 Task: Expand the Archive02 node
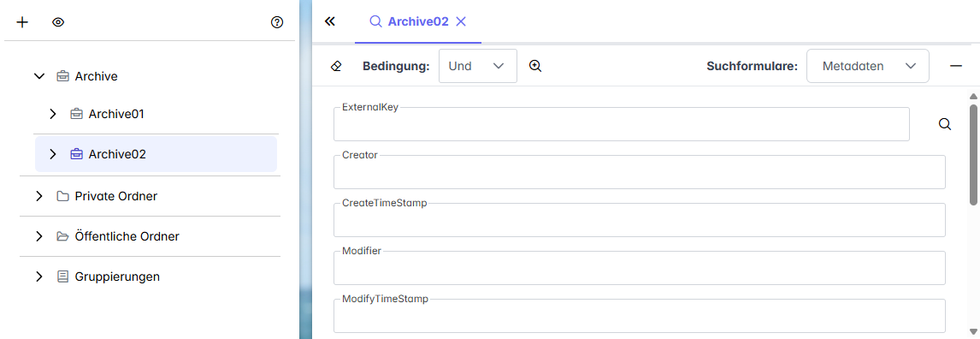coord(53,154)
